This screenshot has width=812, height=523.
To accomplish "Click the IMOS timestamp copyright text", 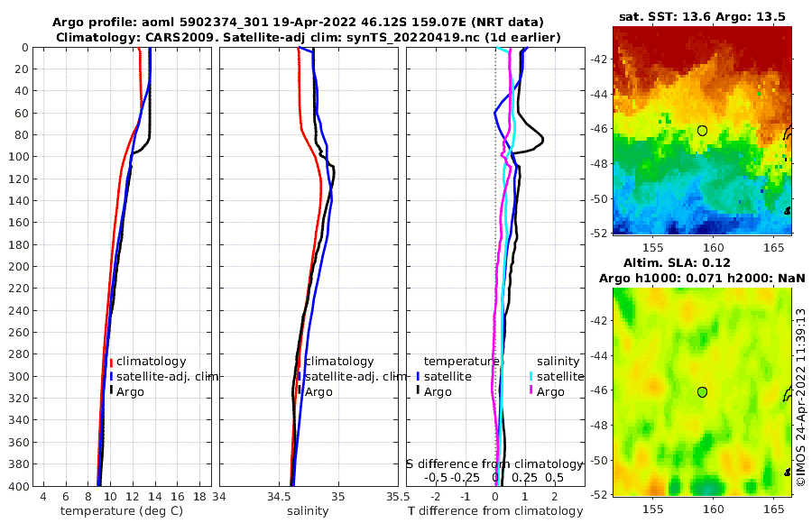I will 800,397.
